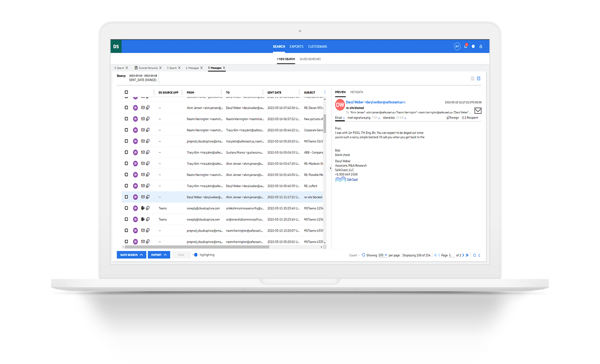Switch to the Preview tab

coord(340,92)
